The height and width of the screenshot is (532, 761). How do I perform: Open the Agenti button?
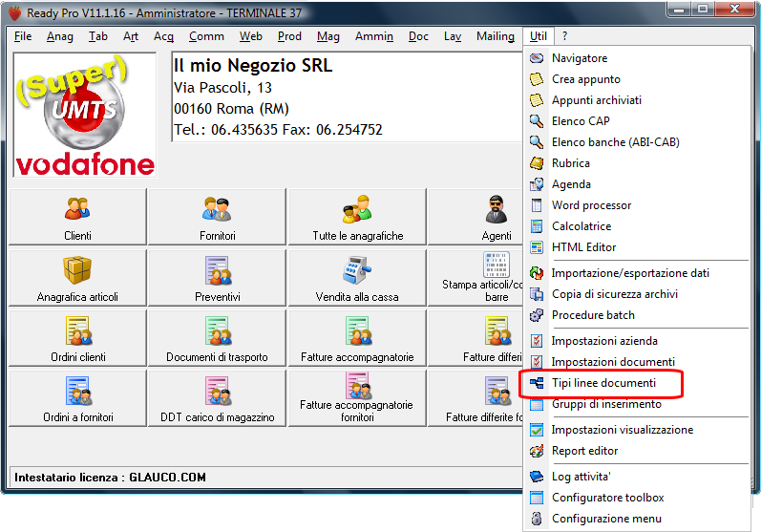[x=476, y=217]
